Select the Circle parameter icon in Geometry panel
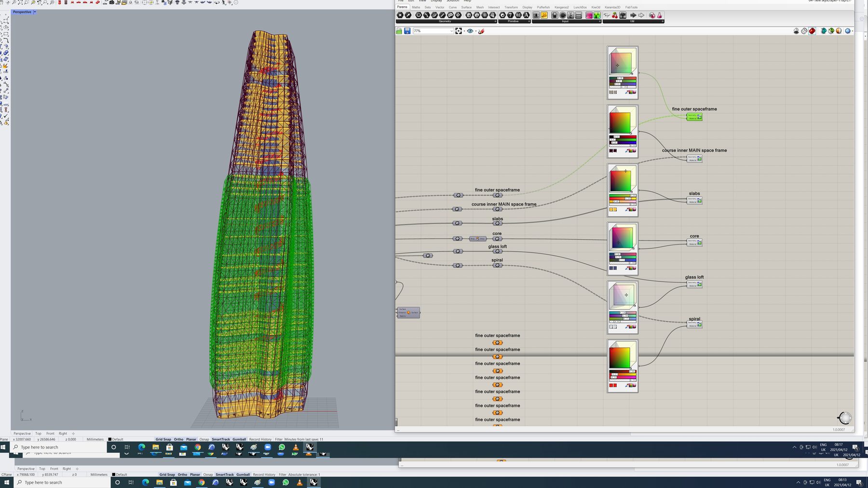868x488 pixels. [x=419, y=15]
